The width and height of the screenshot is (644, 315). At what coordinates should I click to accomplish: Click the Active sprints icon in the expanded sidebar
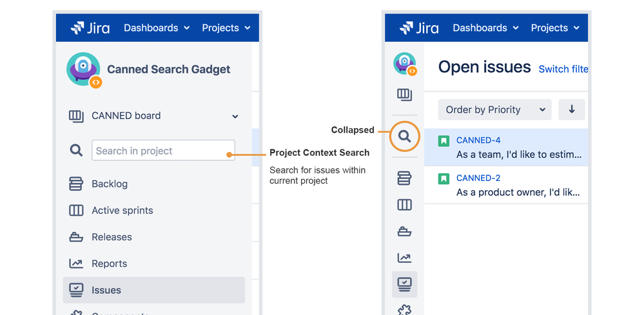coord(76,211)
